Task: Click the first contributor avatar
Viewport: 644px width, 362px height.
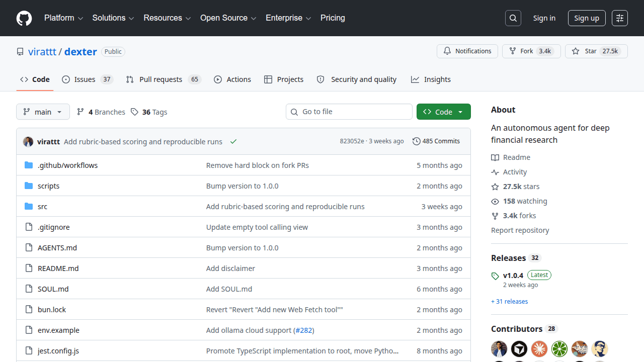Action: [499, 348]
